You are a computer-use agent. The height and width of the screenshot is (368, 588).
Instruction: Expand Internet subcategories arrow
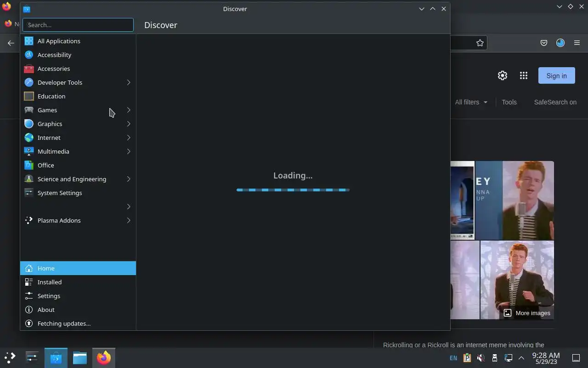tap(129, 138)
